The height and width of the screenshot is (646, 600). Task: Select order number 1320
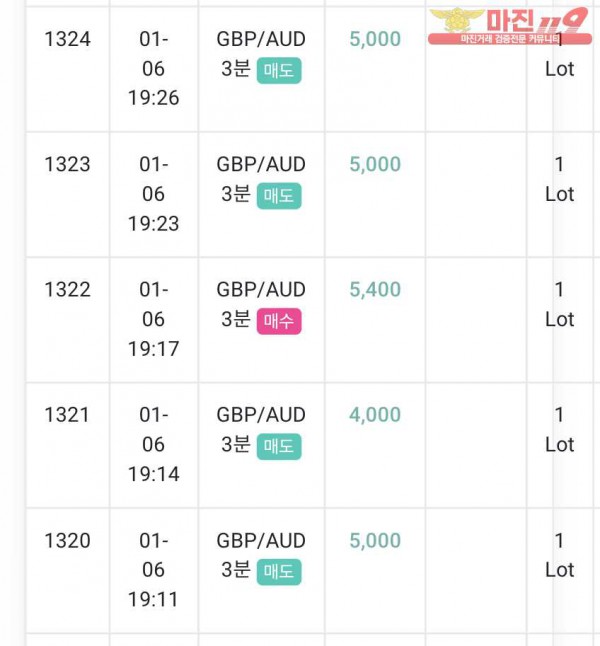pyautogui.click(x=68, y=541)
